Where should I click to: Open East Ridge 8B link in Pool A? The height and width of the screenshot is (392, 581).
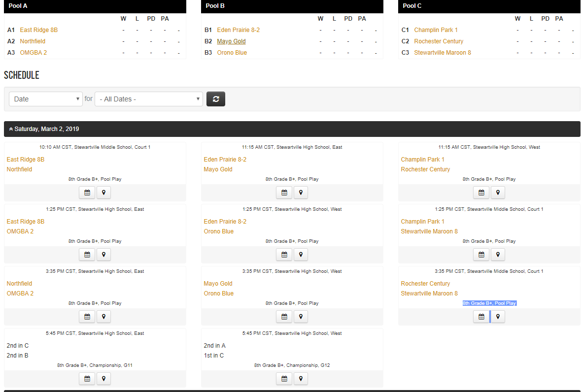click(39, 30)
